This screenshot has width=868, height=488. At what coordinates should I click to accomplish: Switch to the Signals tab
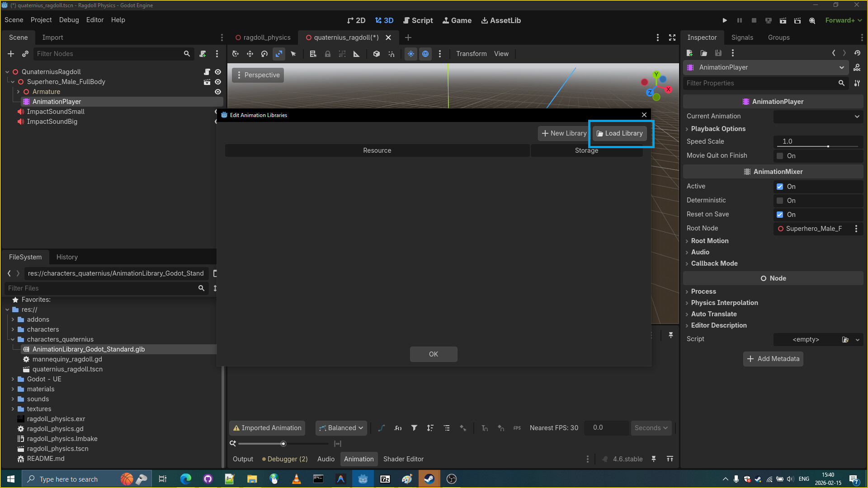coord(742,38)
